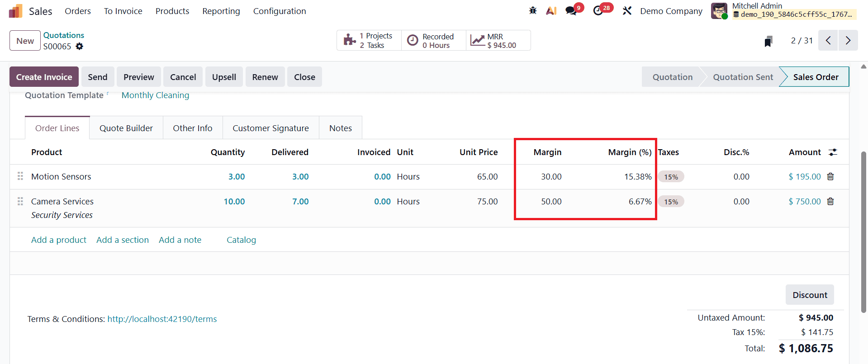868x364 pixels.
Task: Click the Preview button
Action: click(139, 77)
